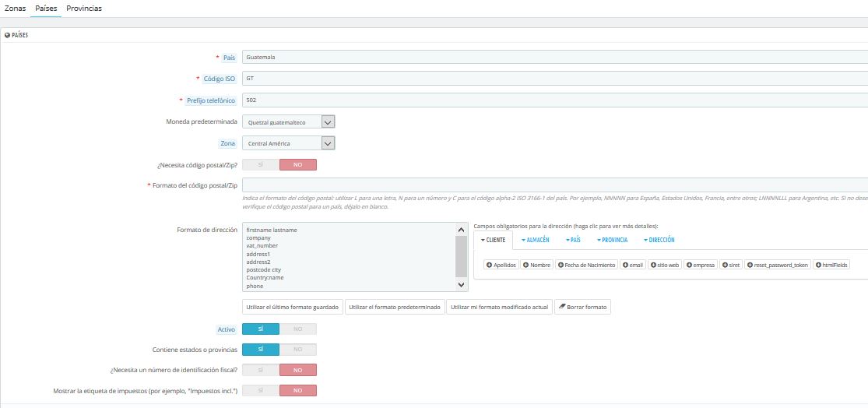Click the Zona field label

tap(228, 143)
